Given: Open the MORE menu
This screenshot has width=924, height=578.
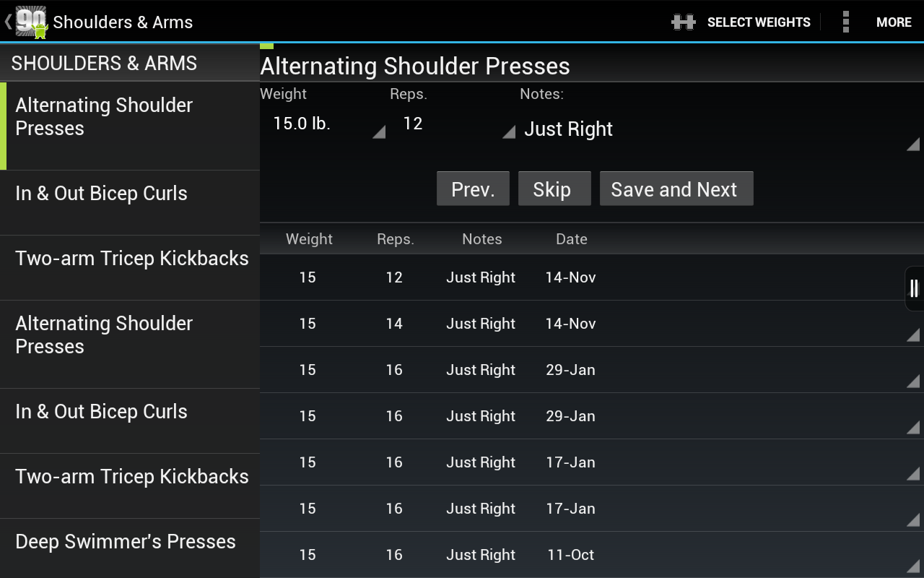Looking at the screenshot, I should (x=893, y=22).
